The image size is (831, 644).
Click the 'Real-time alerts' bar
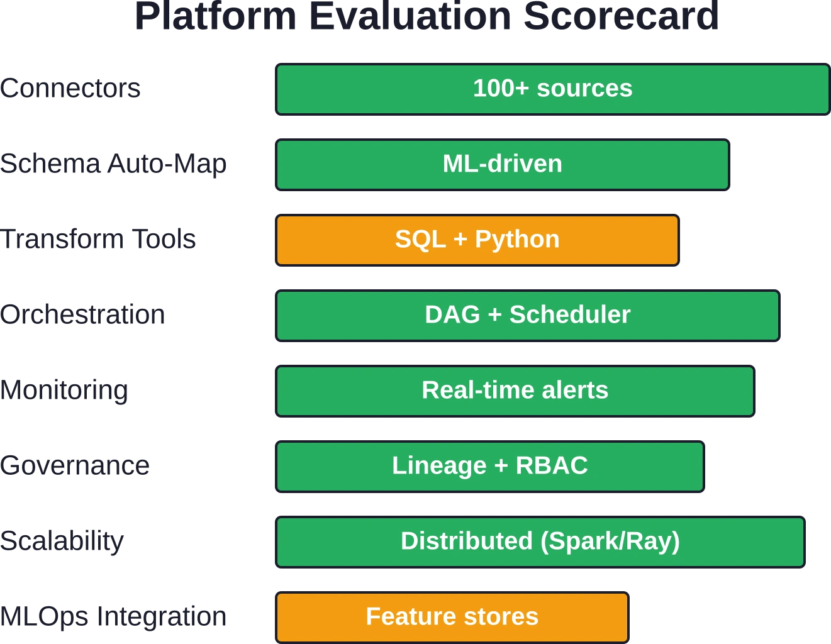pos(515,391)
